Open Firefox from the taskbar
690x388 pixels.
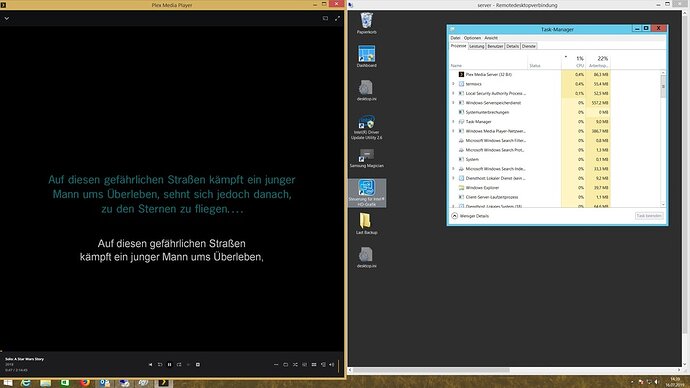click(85, 383)
